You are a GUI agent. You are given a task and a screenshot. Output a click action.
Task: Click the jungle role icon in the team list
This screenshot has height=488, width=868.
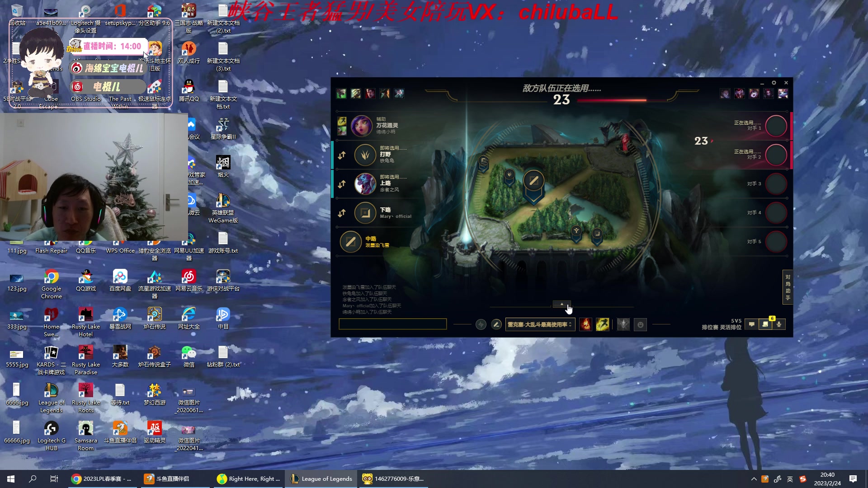click(x=365, y=155)
